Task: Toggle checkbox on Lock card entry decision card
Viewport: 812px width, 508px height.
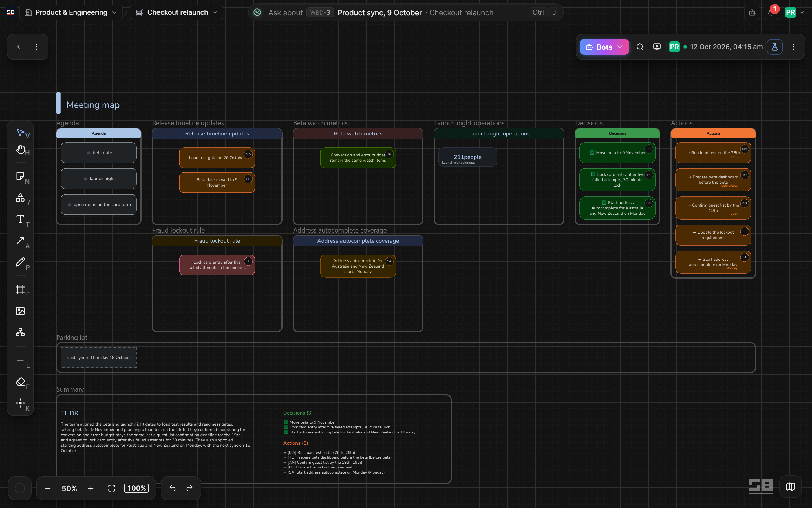Action: [593, 174]
